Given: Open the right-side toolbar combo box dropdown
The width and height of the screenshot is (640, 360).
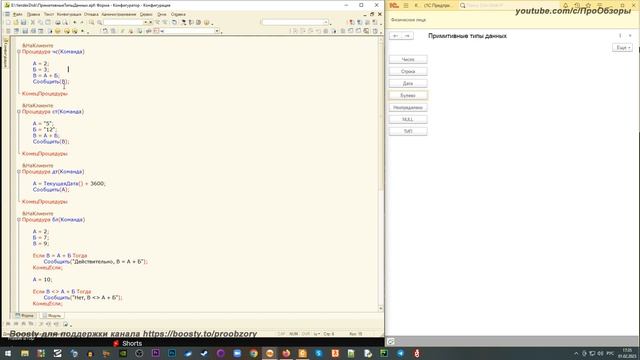Looking at the screenshot, I should click(326, 22).
